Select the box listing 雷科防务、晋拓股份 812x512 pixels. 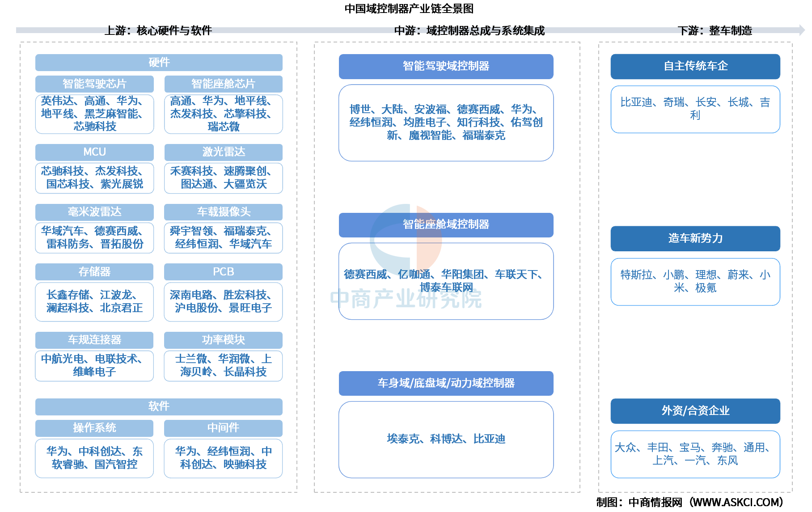point(94,238)
